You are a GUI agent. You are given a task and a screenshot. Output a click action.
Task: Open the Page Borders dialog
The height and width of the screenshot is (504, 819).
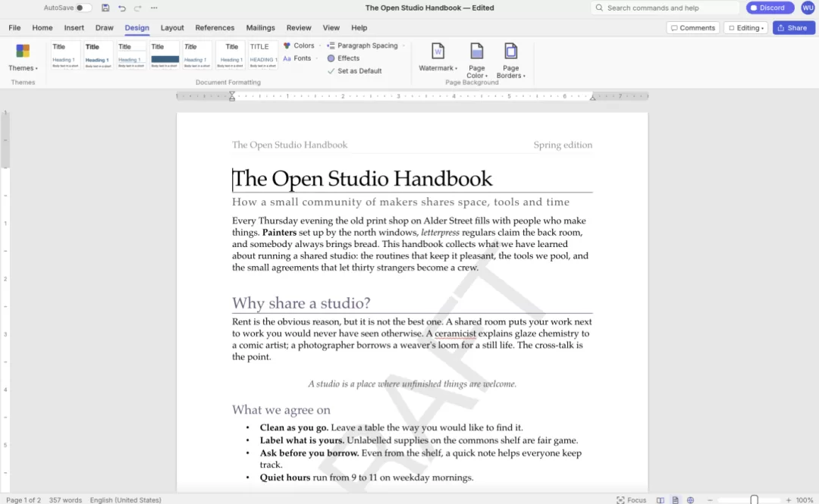(x=510, y=61)
